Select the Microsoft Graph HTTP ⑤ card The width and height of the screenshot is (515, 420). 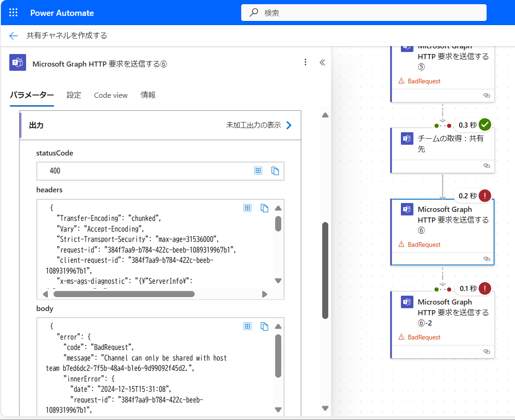click(x=442, y=74)
